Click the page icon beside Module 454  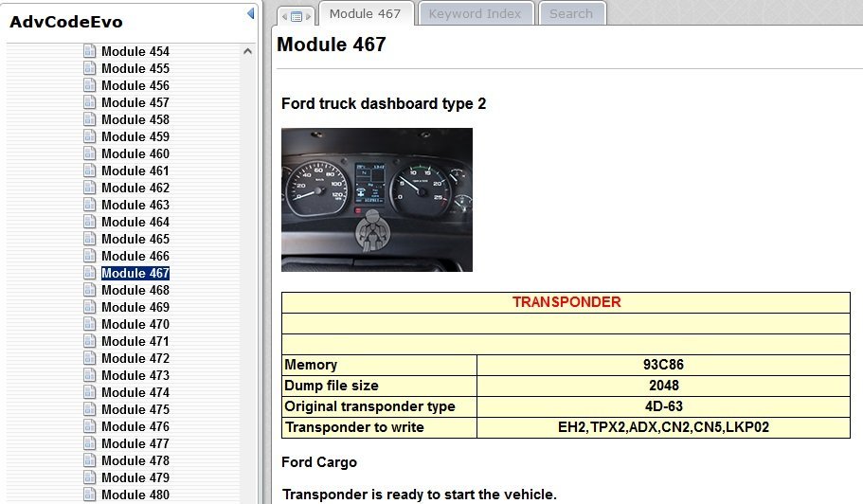[90, 51]
